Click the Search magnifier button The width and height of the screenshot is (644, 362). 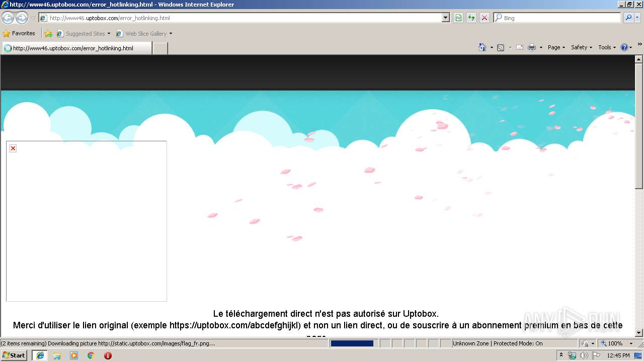click(628, 18)
